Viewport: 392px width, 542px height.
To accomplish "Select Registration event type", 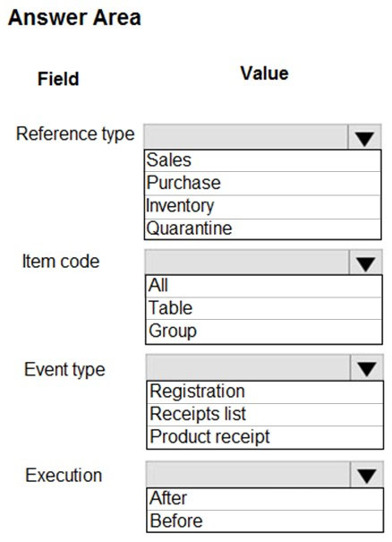I will click(x=265, y=392).
